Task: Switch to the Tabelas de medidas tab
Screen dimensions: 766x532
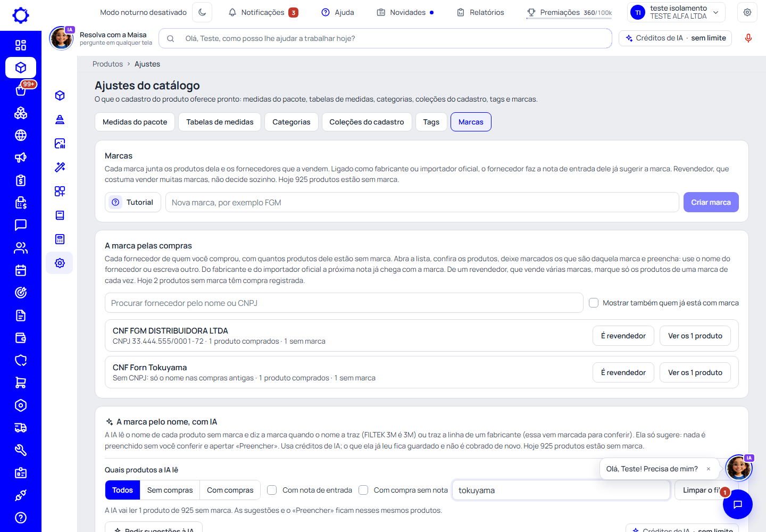Action: (220, 122)
